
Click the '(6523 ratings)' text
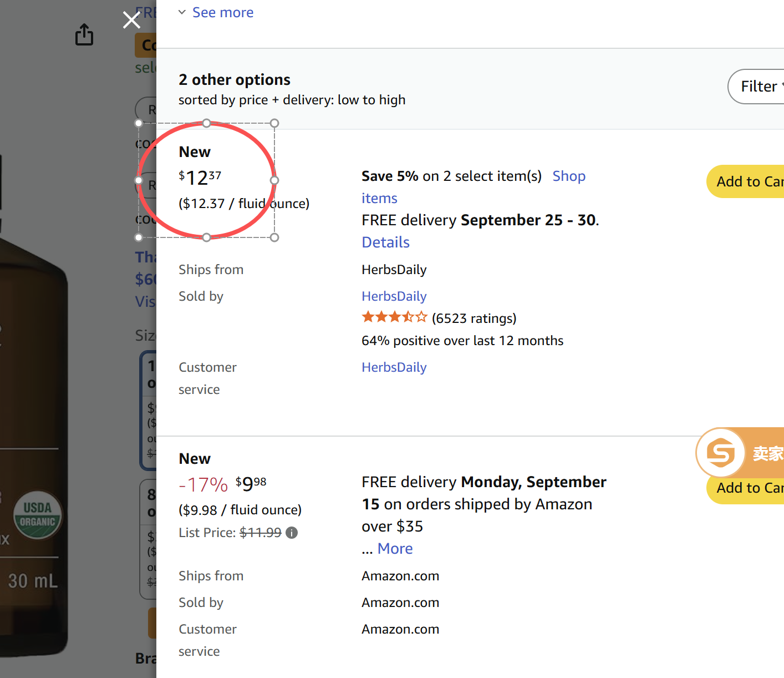pos(474,318)
